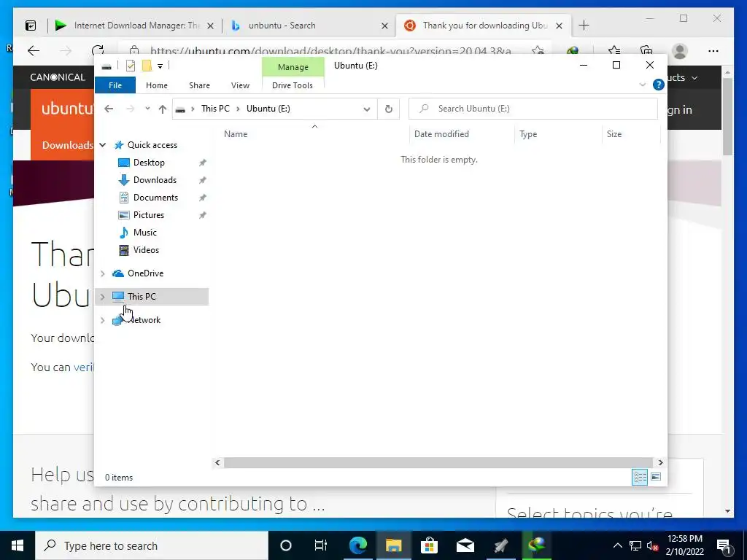Open Documents in the navigation pane
This screenshot has height=560, width=747.
[155, 198]
